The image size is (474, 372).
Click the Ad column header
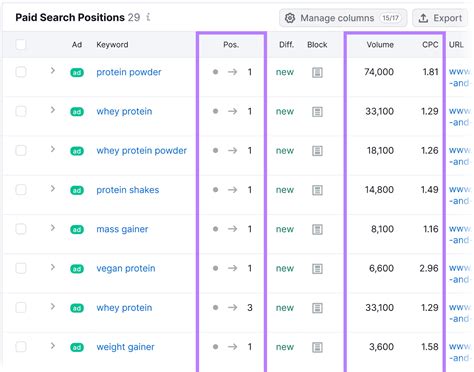[77, 45]
